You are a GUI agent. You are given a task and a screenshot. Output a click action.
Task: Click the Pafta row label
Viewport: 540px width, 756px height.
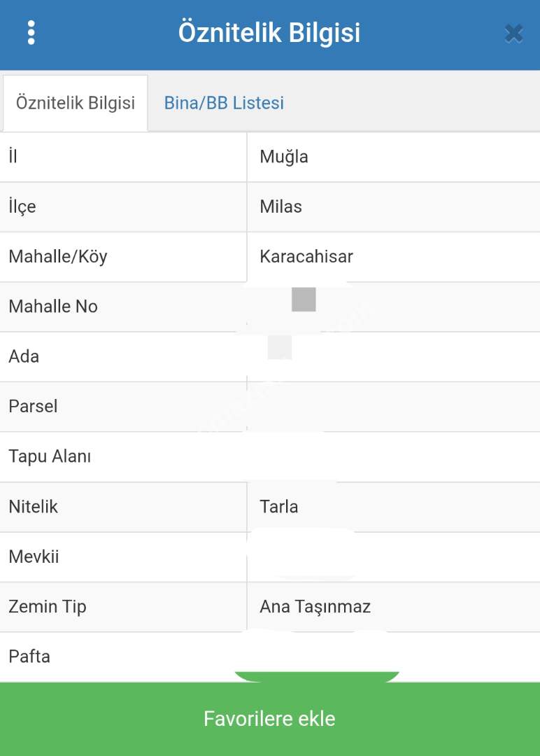pyautogui.click(x=29, y=657)
